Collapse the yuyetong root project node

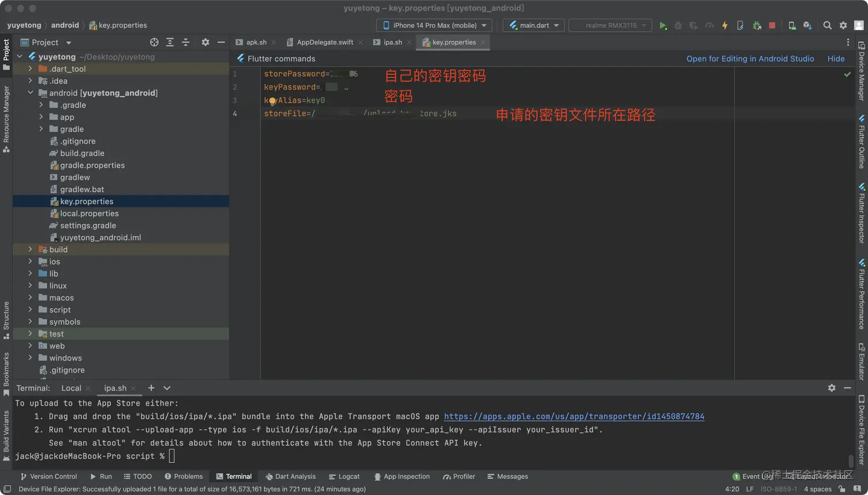[x=20, y=57]
